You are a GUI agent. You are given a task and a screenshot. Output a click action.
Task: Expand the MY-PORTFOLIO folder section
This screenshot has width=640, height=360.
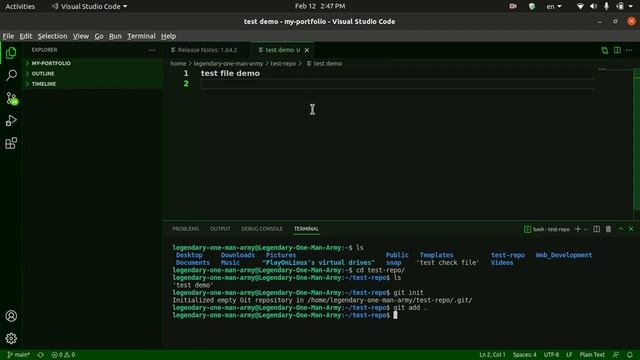tap(93, 63)
